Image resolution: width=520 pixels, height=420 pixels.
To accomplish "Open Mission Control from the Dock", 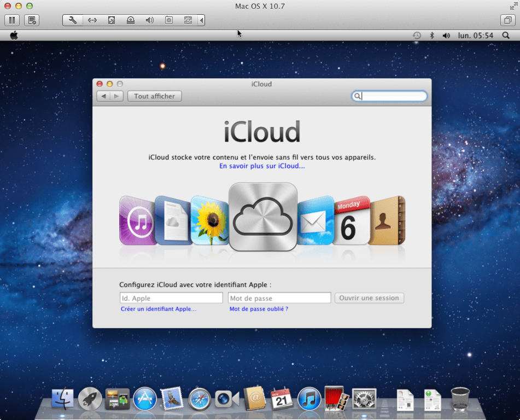I will pos(118,399).
